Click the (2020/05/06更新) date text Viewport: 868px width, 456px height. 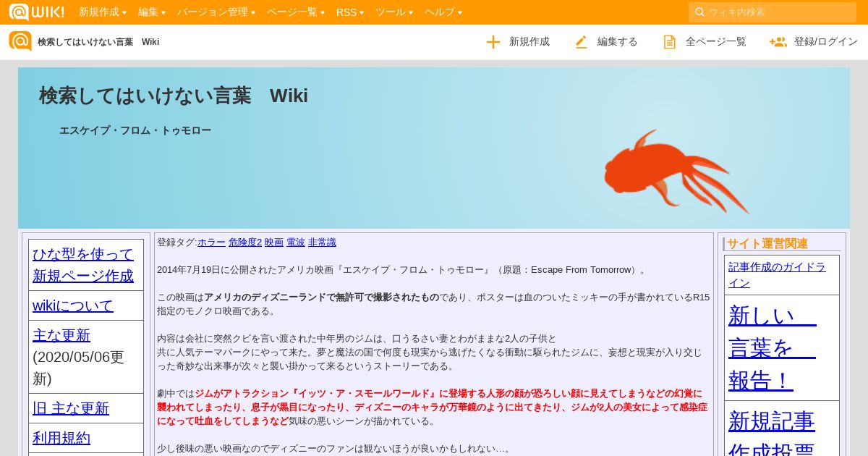coord(79,368)
